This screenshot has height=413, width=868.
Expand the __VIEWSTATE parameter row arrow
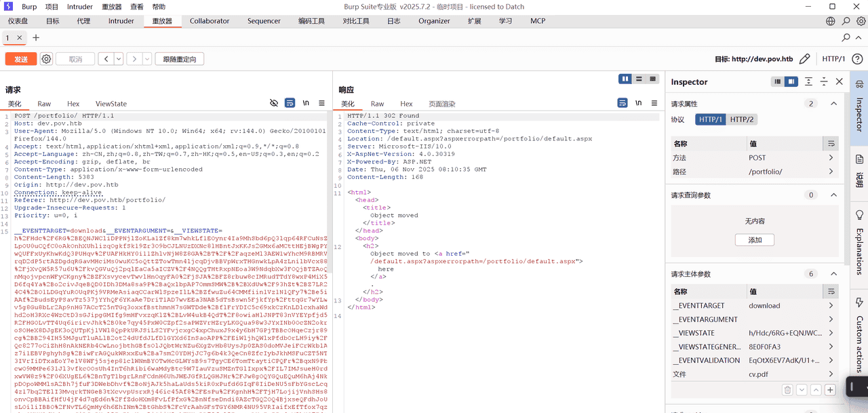[831, 333]
